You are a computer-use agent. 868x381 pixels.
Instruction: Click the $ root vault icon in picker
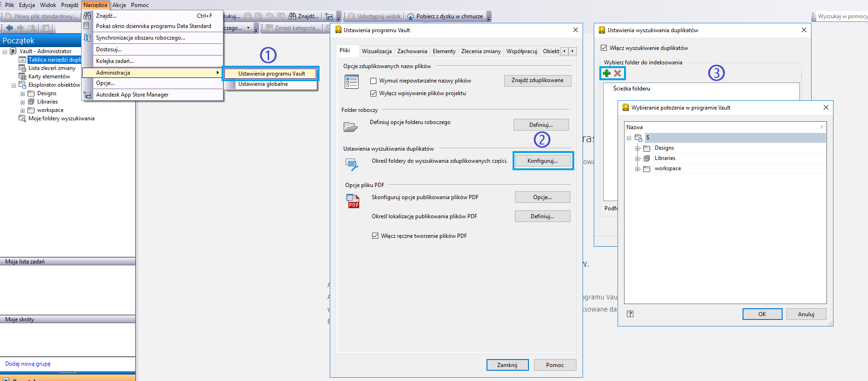tap(638, 138)
